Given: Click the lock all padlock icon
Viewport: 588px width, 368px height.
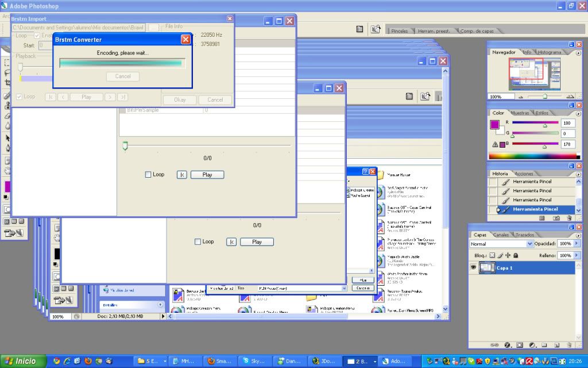Looking at the screenshot, I should (x=515, y=255).
